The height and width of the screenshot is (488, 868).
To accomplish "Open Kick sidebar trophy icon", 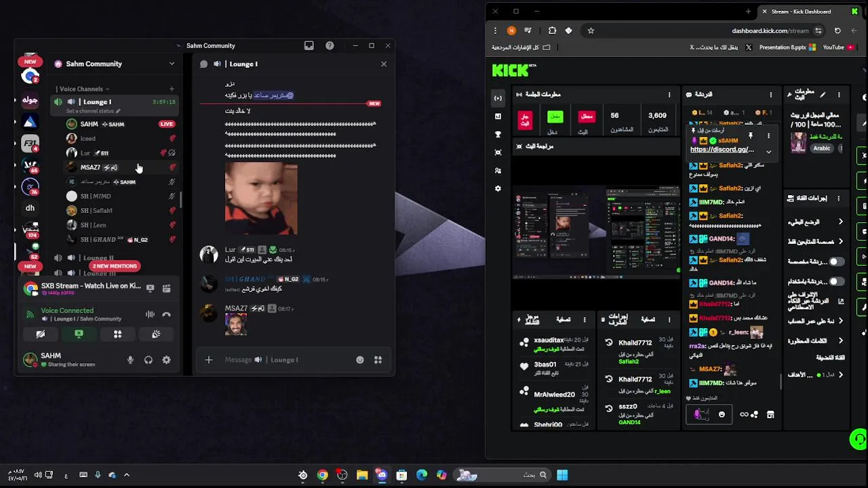I will coord(498,134).
